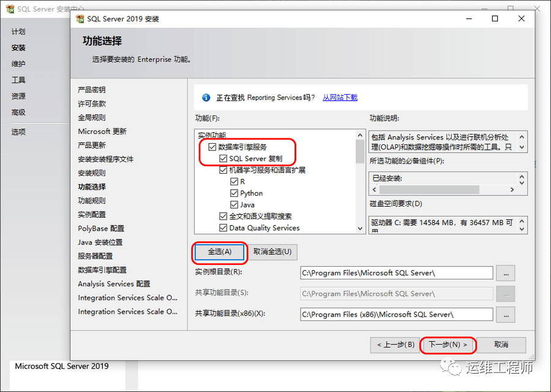The width and height of the screenshot is (551, 392).
Task: Click the 许可条款 step
Action: (x=92, y=103)
